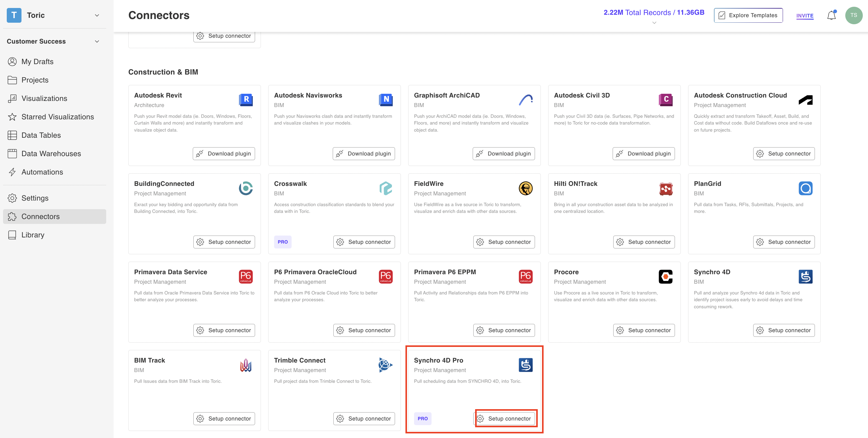This screenshot has height=438, width=868.
Task: Click the Synchro 4D logo icon
Action: click(805, 276)
